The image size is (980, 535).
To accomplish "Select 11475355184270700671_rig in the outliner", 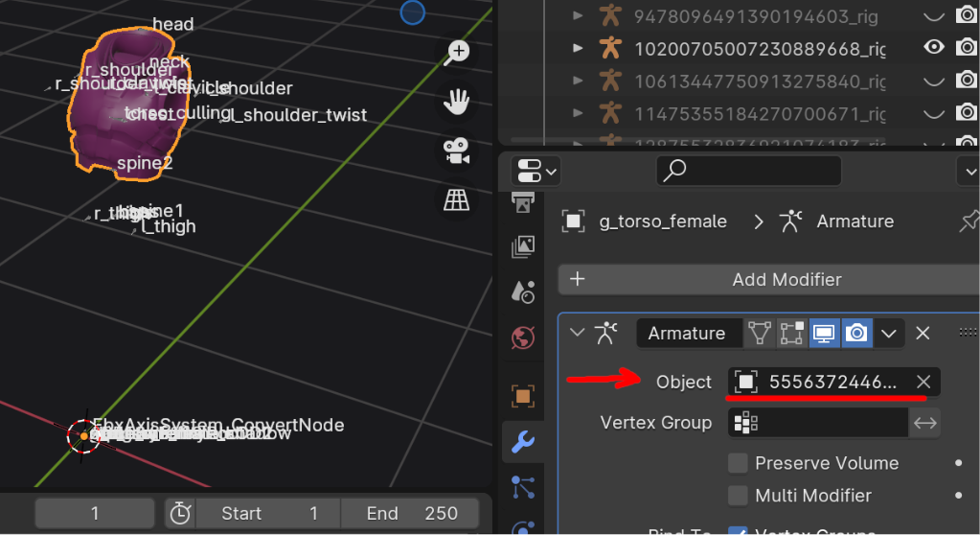I will click(760, 114).
